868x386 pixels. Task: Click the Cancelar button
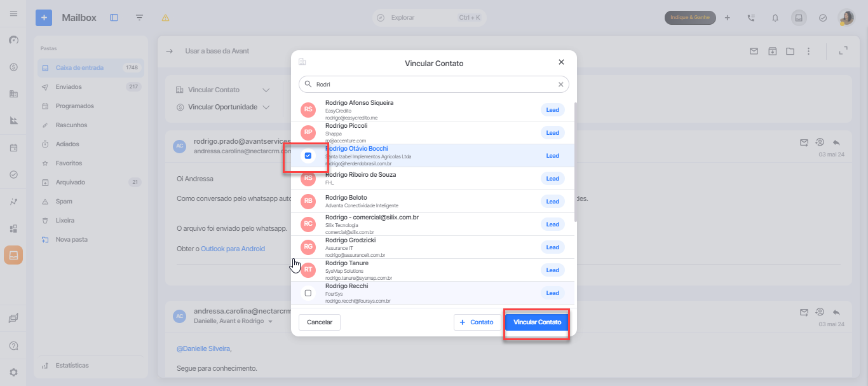click(x=320, y=322)
